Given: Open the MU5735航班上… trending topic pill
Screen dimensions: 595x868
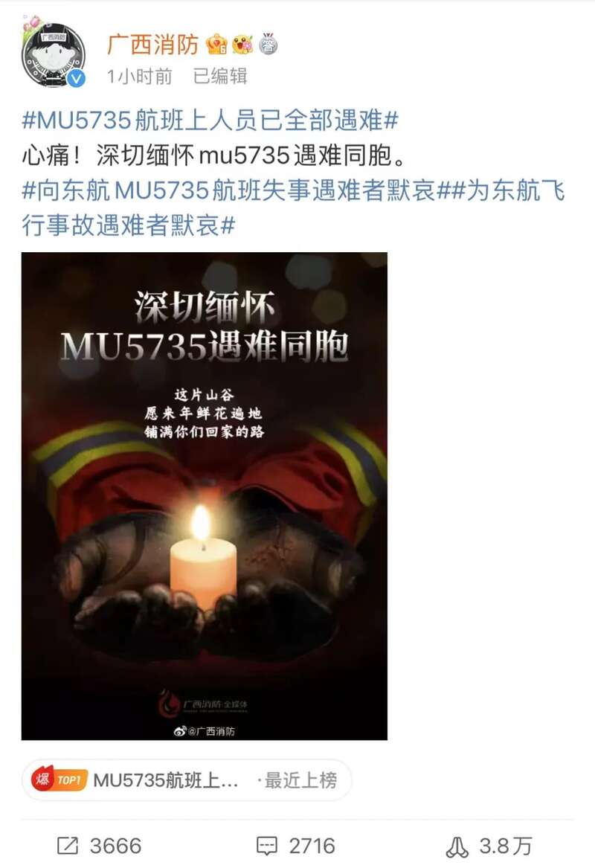Looking at the screenshot, I should pyautogui.click(x=187, y=780).
